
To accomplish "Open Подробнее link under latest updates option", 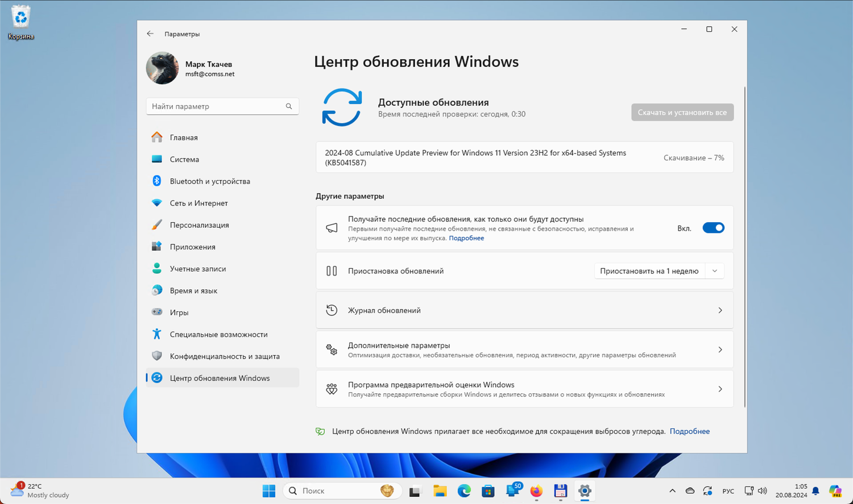I will [x=466, y=238].
